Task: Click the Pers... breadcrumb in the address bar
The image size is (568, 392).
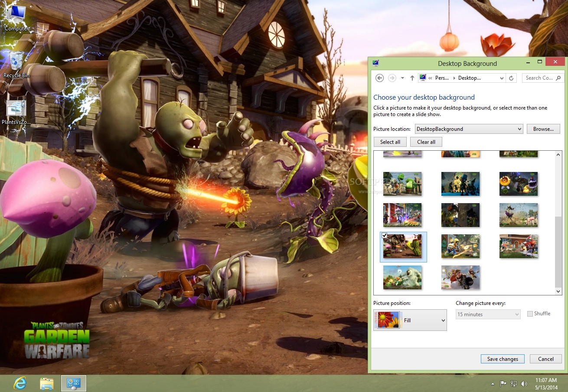Action: (442, 78)
